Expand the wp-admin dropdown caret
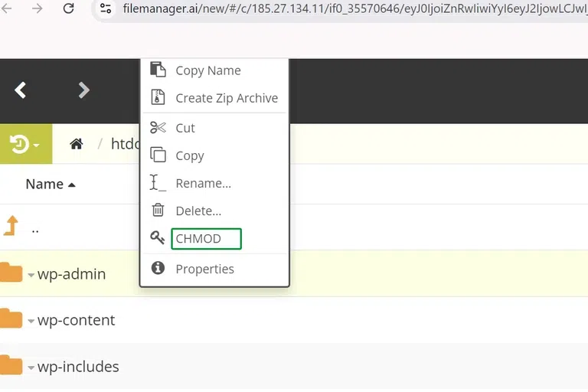The width and height of the screenshot is (588, 392). [x=31, y=275]
